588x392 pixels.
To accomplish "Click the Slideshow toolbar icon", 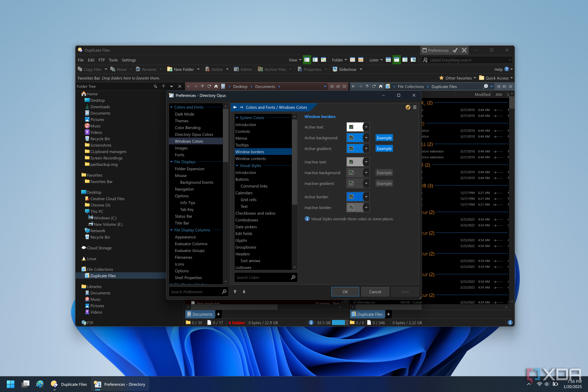I will pyautogui.click(x=335, y=69).
